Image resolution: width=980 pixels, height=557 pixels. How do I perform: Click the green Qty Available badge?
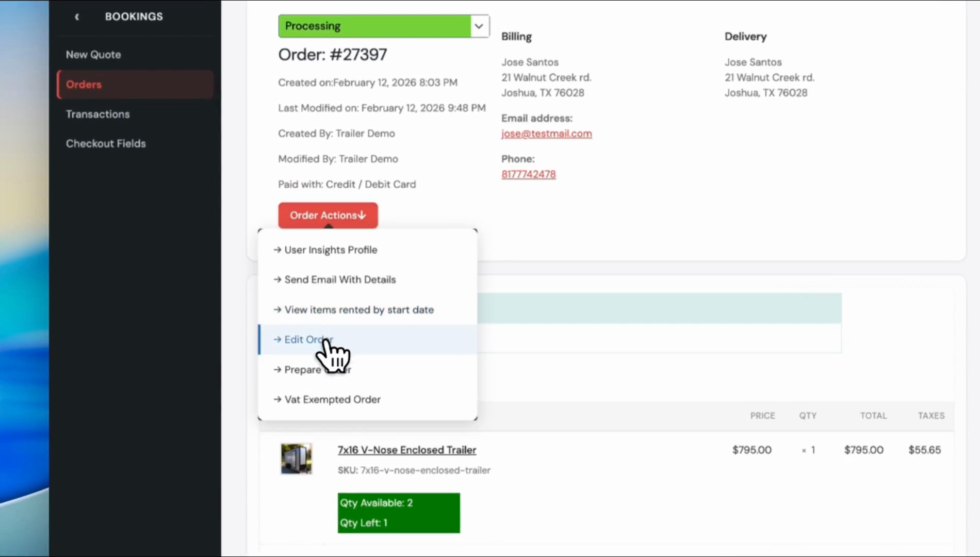tap(398, 513)
